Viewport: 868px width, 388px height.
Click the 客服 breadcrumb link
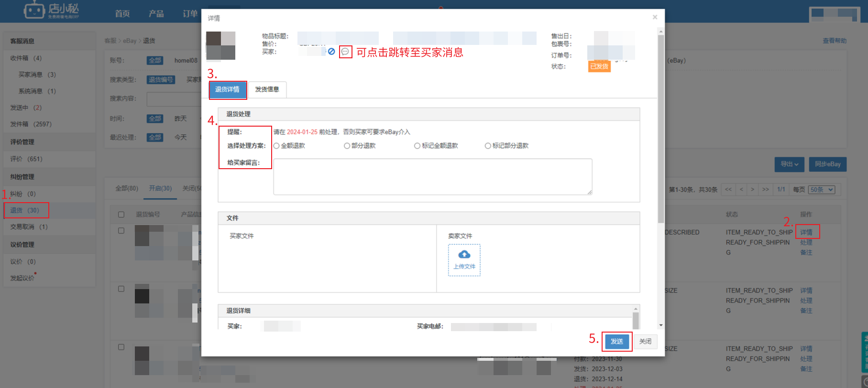(110, 41)
